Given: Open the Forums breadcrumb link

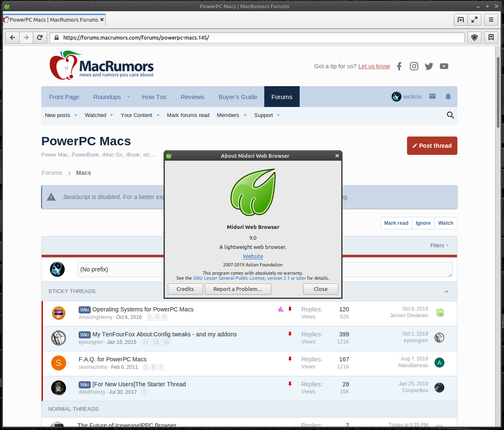Looking at the screenshot, I should pos(52,173).
